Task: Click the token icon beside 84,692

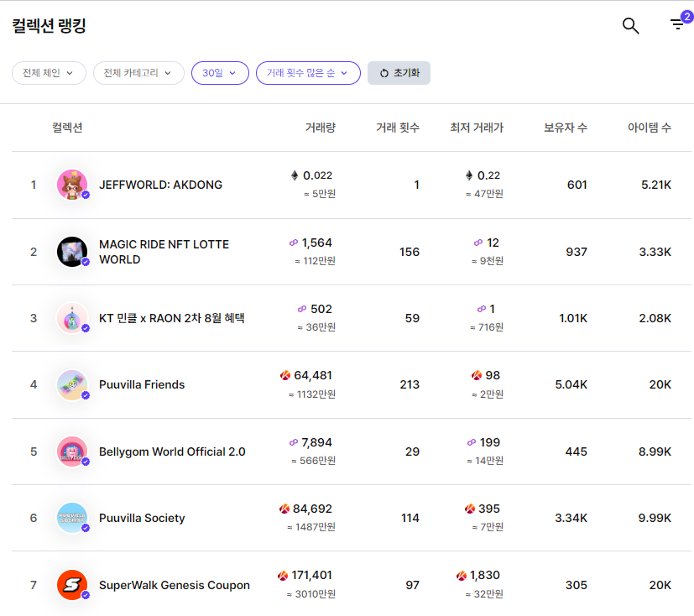Action: pyautogui.click(x=284, y=509)
